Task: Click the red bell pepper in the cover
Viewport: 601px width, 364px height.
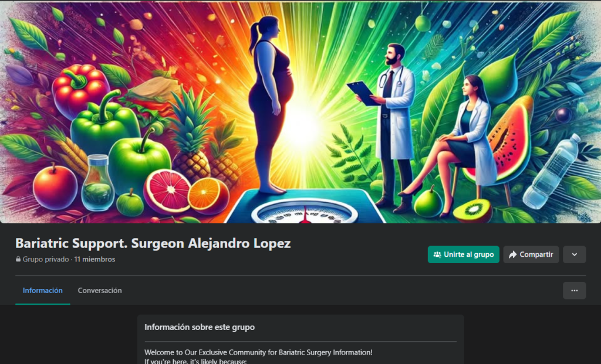Action: (80, 90)
